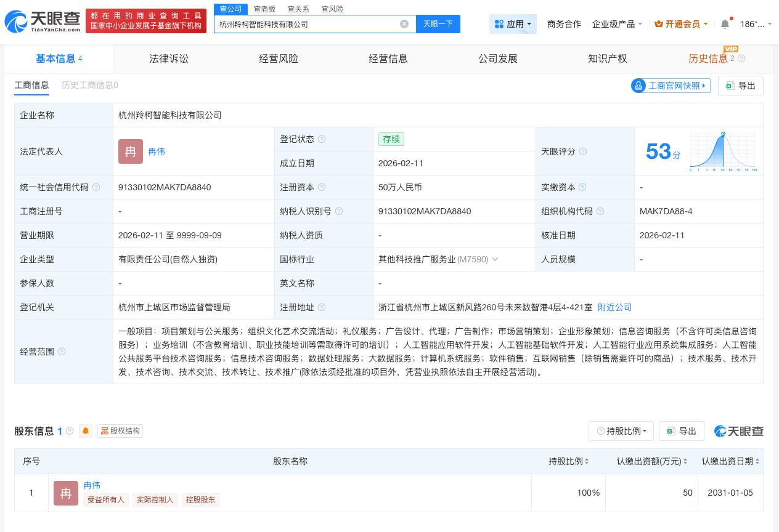Switch to the 法律诉讼 tab
Screen dimensions: 779x532
click(169, 58)
